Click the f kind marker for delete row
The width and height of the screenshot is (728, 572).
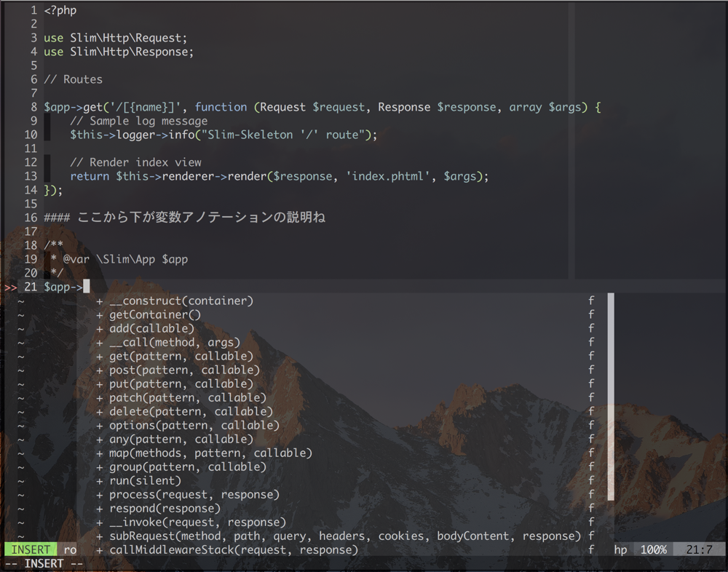coord(591,411)
